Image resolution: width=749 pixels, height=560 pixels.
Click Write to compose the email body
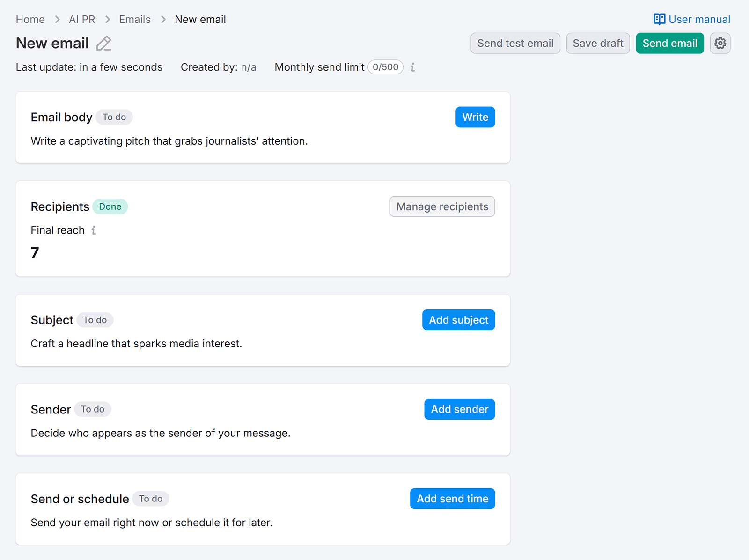[475, 117]
